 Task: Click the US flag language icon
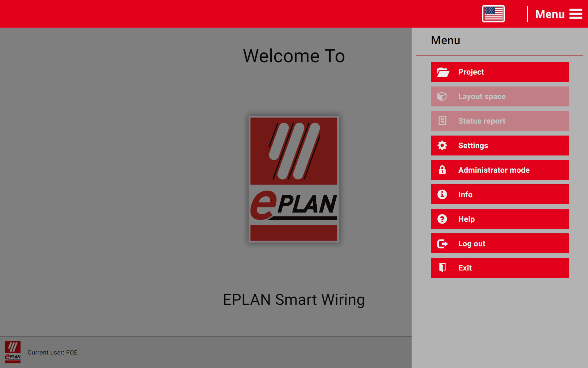(493, 14)
